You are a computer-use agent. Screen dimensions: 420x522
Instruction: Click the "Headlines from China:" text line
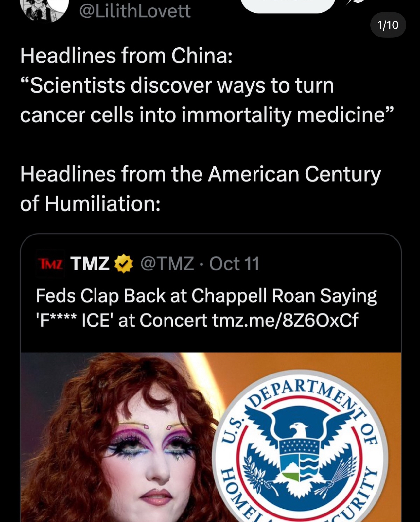[x=126, y=56]
